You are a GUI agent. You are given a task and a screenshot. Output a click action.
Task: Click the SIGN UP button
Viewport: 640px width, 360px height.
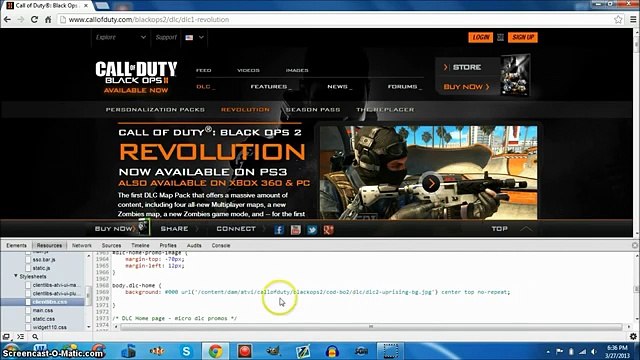523,37
